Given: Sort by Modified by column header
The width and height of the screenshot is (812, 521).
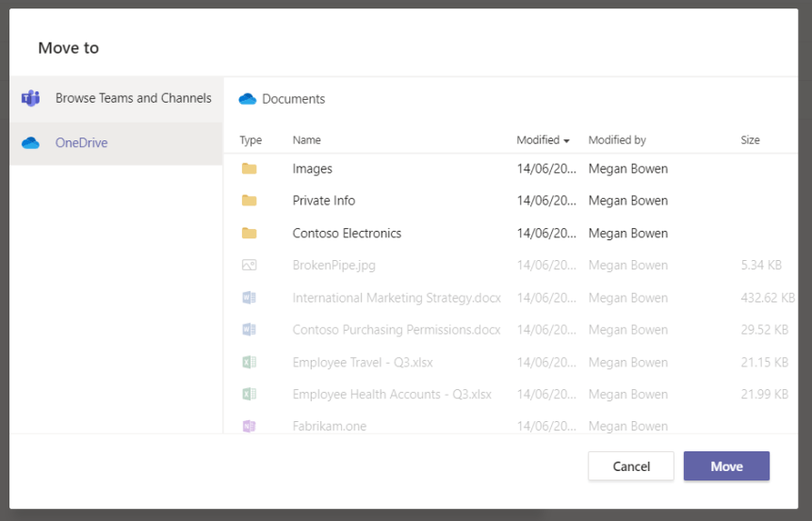Looking at the screenshot, I should point(616,140).
